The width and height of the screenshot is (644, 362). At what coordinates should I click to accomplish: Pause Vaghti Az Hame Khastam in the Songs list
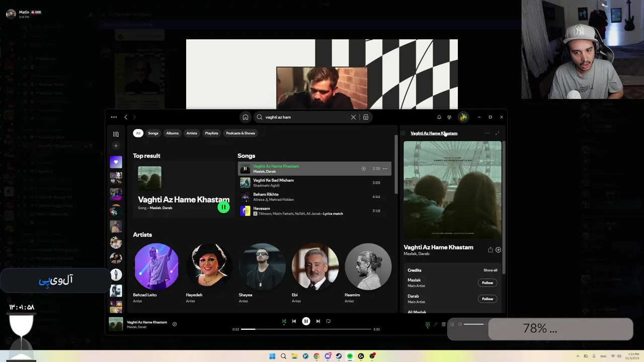[245, 169]
